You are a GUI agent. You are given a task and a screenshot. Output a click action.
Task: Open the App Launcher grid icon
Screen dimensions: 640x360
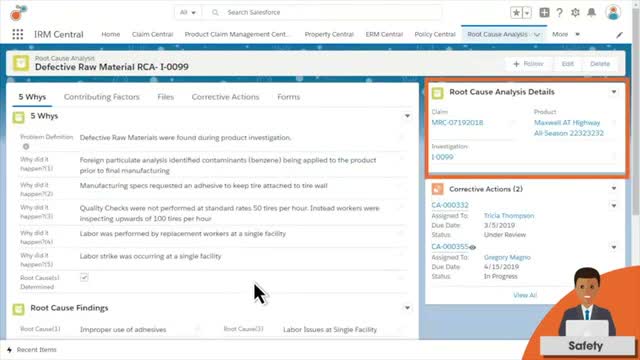point(18,34)
